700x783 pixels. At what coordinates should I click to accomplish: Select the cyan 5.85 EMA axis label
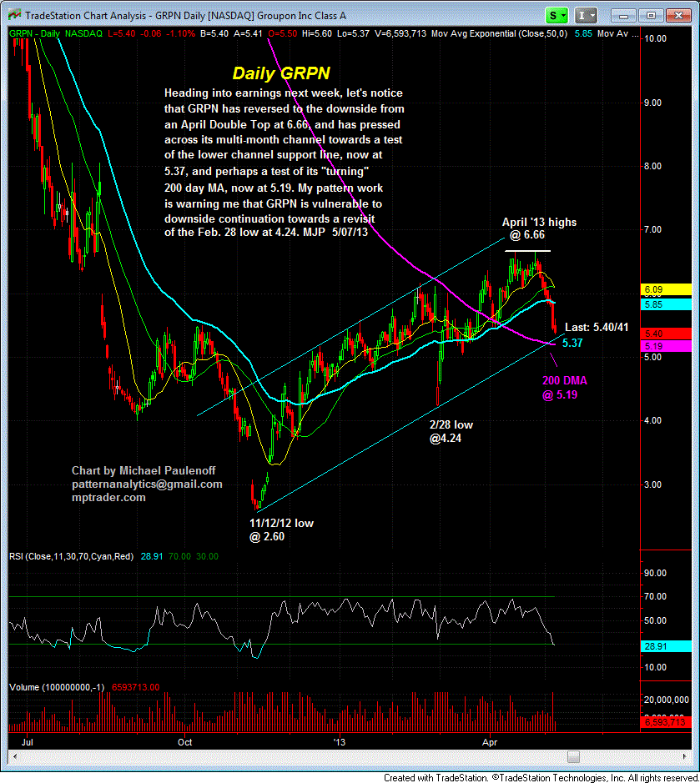(x=666, y=304)
